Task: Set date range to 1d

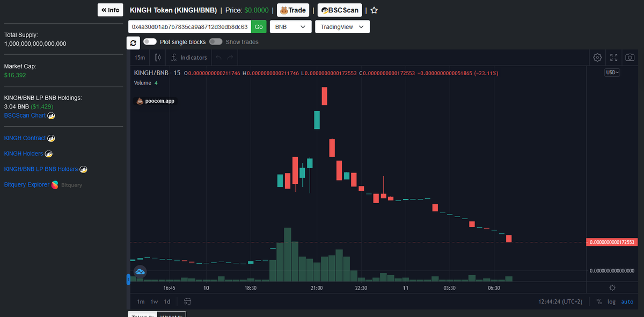Action: pos(167,301)
